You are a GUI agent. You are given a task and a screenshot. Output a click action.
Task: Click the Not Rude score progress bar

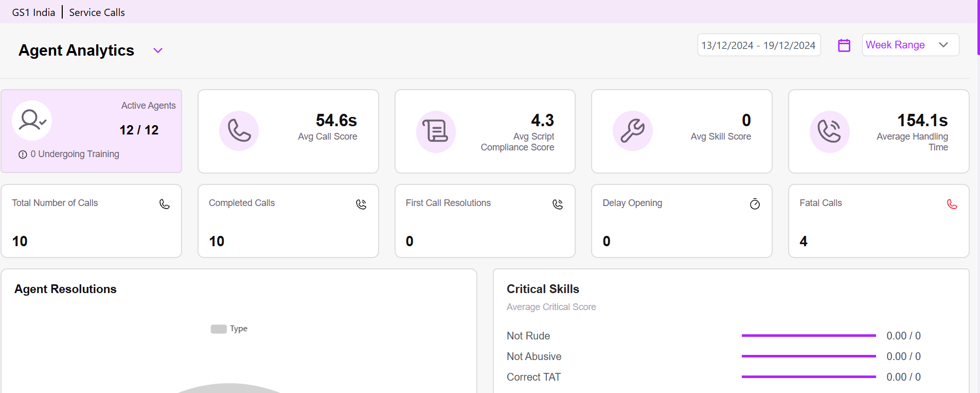coord(808,336)
